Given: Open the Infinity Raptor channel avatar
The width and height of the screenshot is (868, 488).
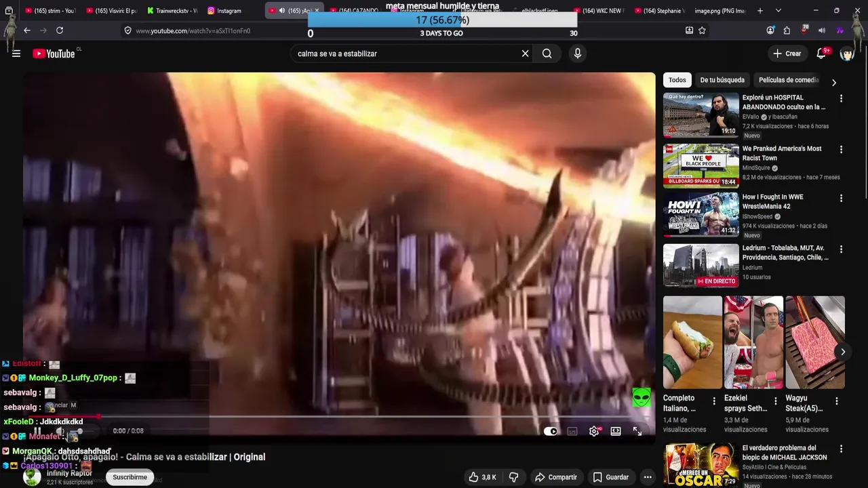Looking at the screenshot, I should [32, 477].
